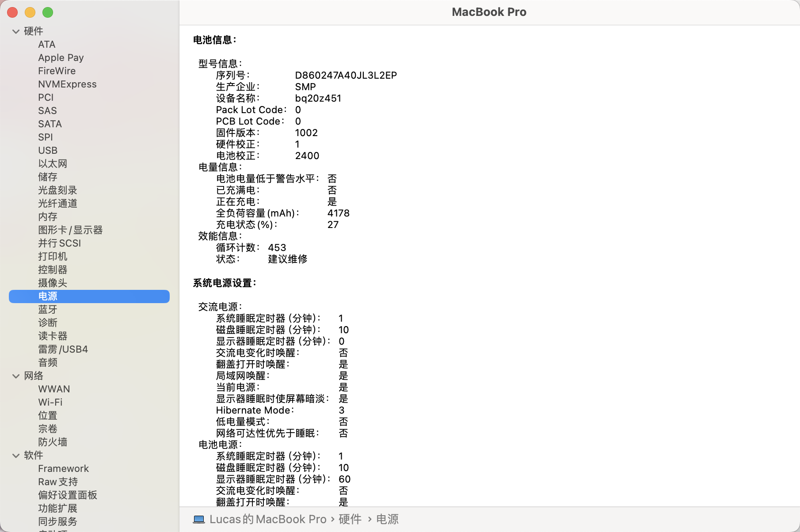Click 电源 in the bottom path bar
The width and height of the screenshot is (800, 532).
point(387,519)
